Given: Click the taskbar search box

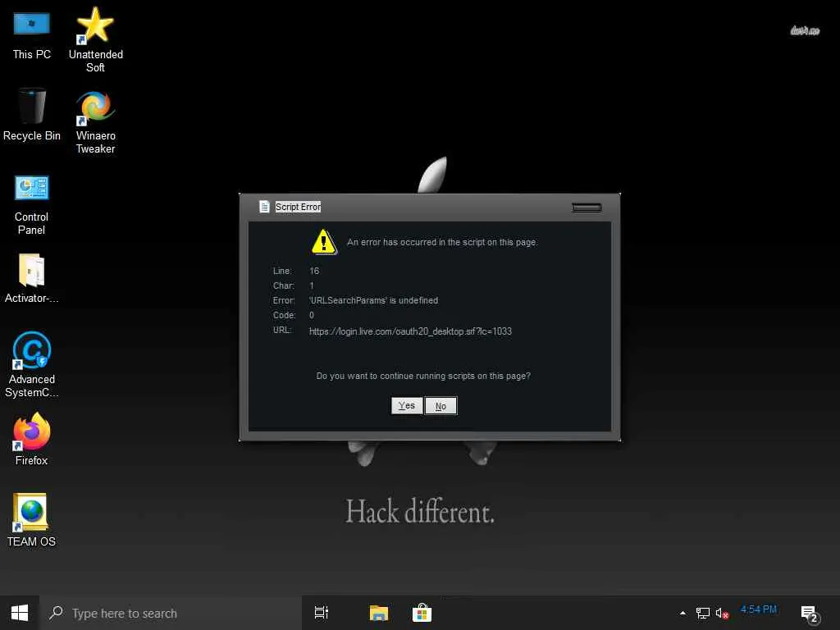Looking at the screenshot, I should (171, 613).
